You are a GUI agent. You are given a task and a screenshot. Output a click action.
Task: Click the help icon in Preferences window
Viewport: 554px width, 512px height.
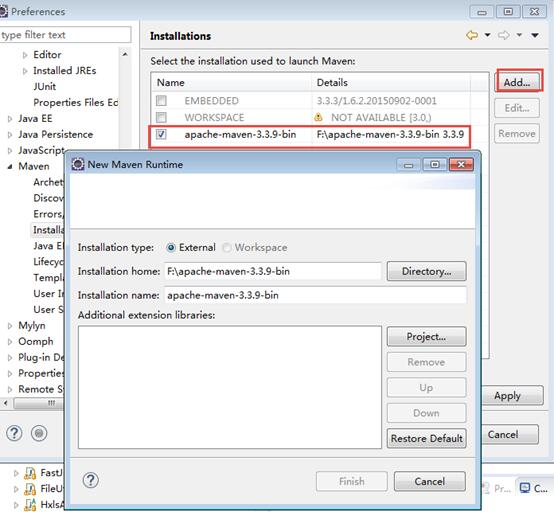click(x=14, y=433)
